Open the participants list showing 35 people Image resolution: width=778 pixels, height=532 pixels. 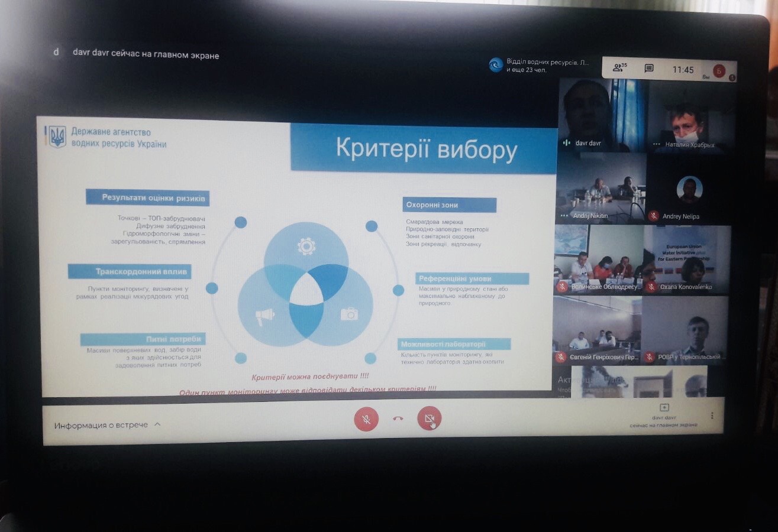[x=619, y=68]
